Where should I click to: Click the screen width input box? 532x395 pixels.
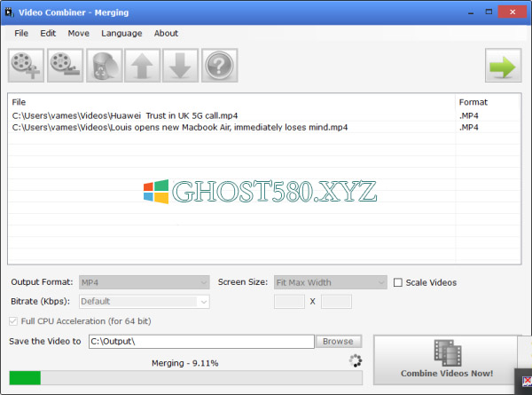tap(289, 301)
